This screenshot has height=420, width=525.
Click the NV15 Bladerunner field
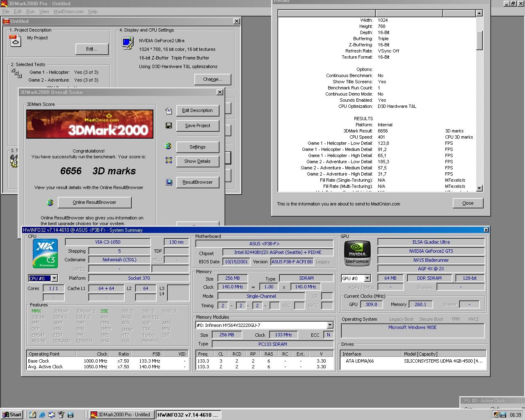[431, 260]
